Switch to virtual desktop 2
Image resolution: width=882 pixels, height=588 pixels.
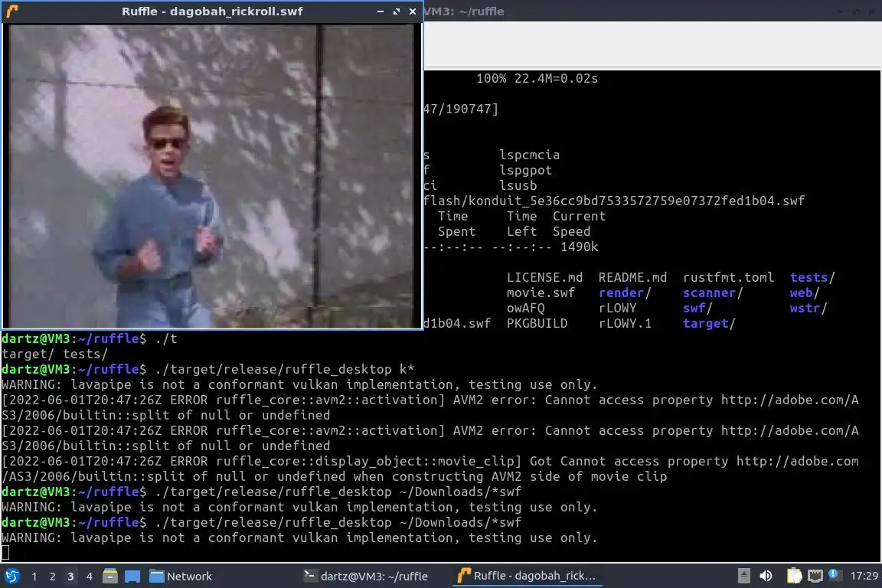tap(53, 577)
